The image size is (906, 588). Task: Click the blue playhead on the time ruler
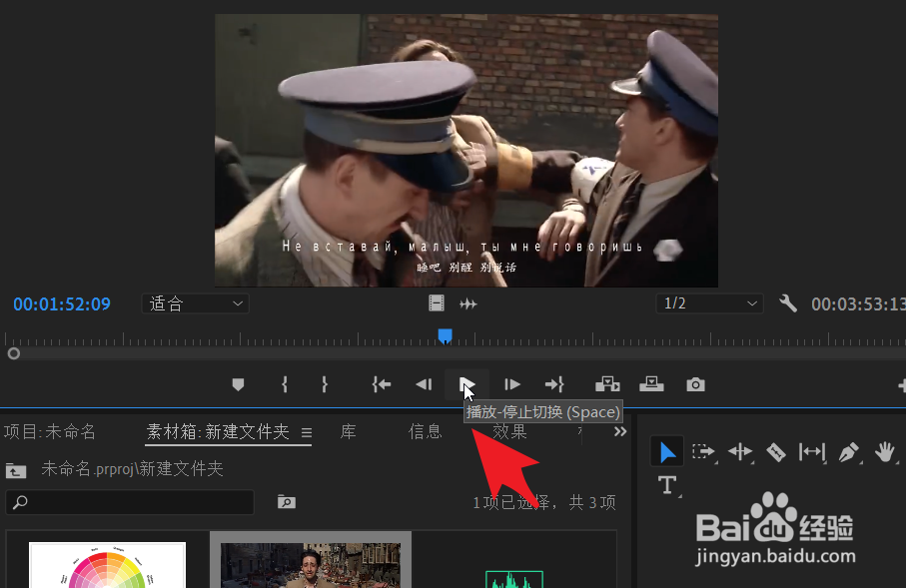click(445, 336)
